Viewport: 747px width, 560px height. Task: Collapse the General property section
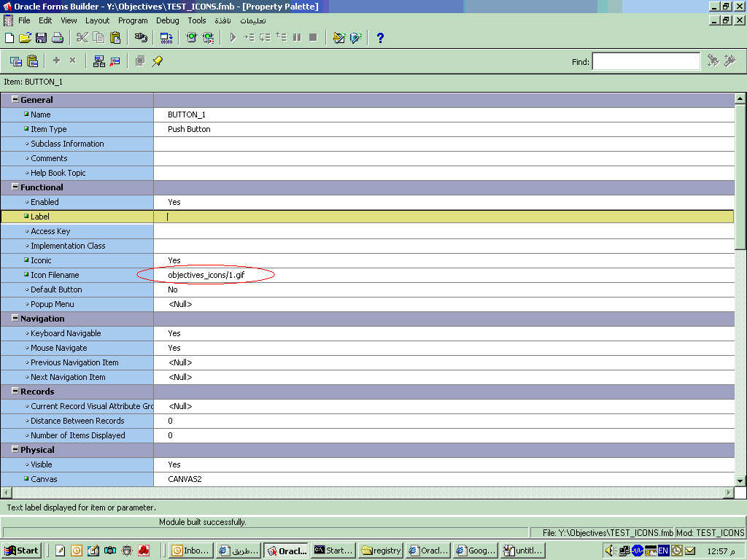coord(15,100)
